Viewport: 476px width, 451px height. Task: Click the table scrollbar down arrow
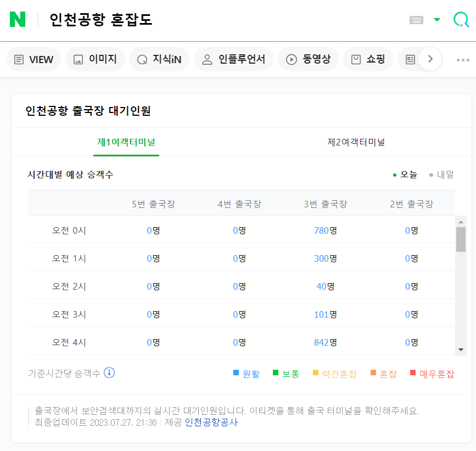click(x=461, y=349)
